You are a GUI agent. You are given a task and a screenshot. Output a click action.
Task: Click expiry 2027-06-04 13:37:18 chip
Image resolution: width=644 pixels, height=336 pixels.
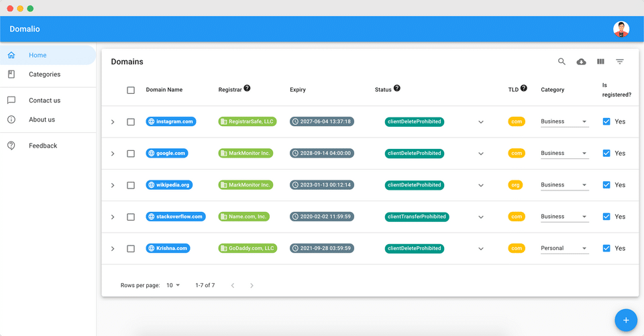pos(321,121)
